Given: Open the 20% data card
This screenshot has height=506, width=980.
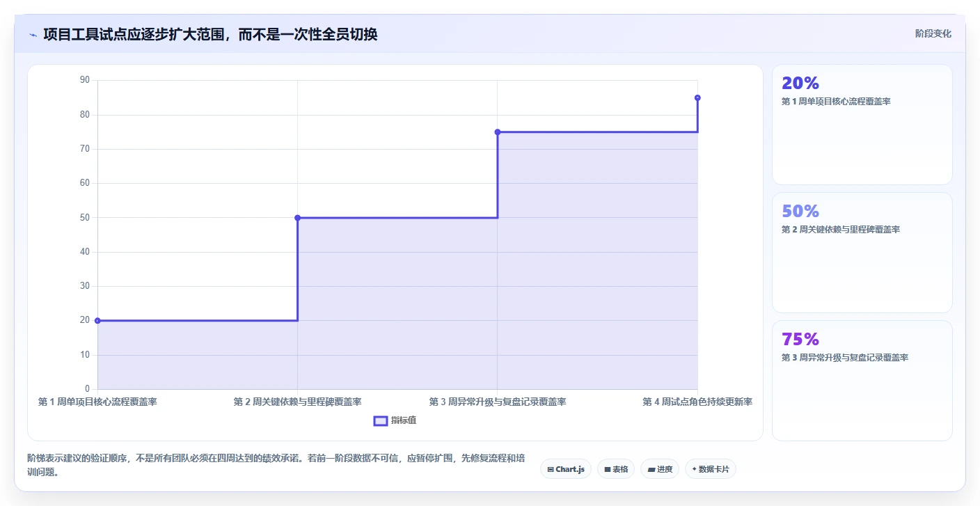Looking at the screenshot, I should coord(862,125).
